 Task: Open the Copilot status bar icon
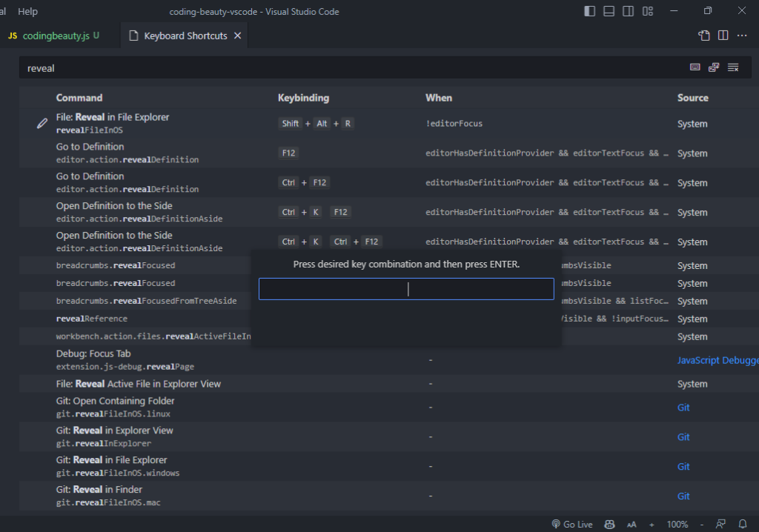tap(609, 524)
